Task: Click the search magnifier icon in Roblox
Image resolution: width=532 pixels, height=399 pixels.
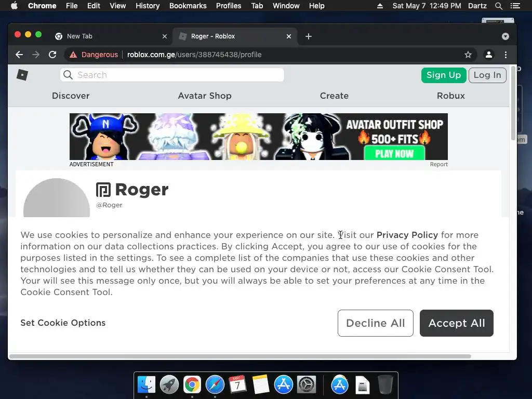Action: [x=68, y=75]
